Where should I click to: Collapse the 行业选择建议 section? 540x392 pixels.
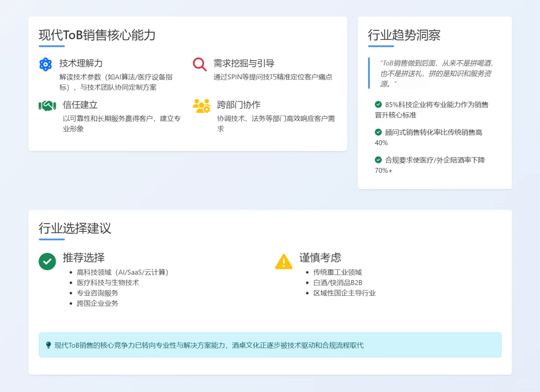click(75, 229)
